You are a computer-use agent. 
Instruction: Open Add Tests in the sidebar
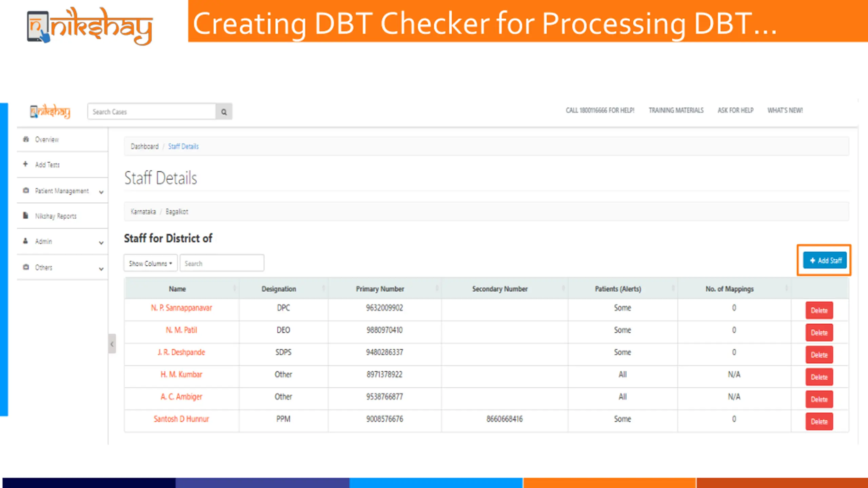click(63, 165)
